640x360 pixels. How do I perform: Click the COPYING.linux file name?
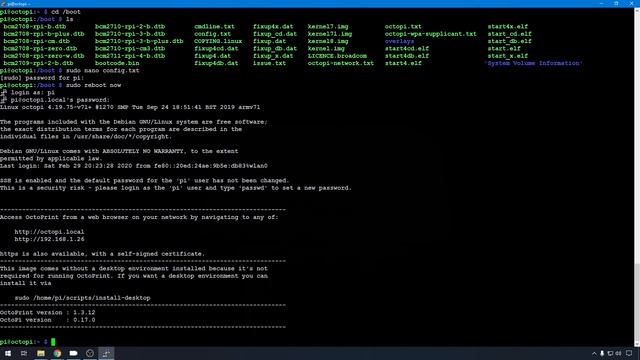pos(218,41)
